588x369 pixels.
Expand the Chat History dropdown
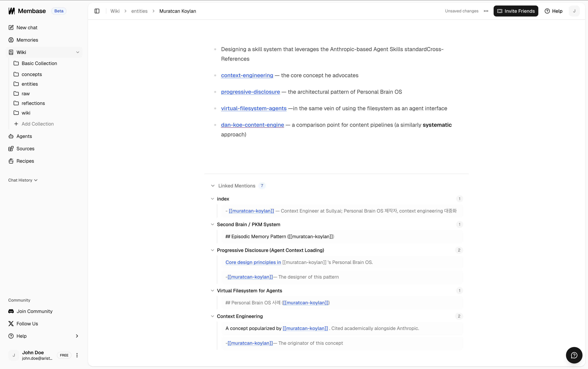point(36,180)
